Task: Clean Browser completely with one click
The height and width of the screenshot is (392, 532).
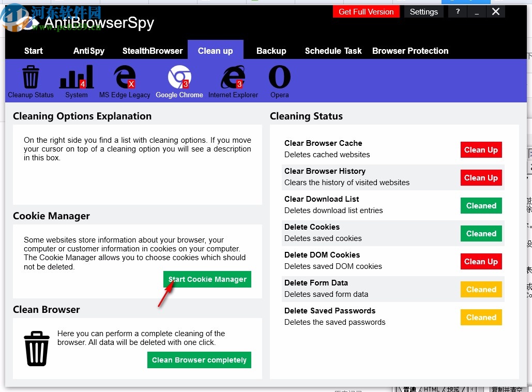Action: coord(199,360)
